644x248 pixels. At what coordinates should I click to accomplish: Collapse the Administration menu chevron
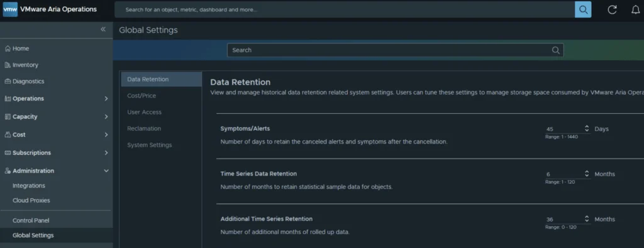point(106,171)
